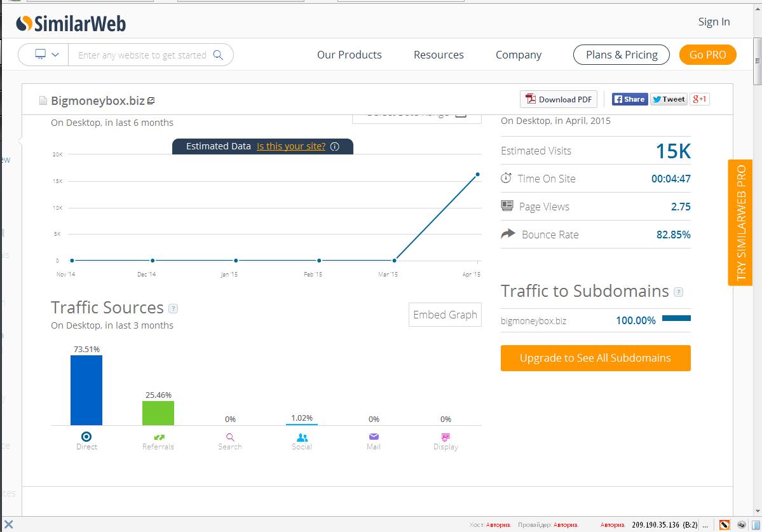The width and height of the screenshot is (762, 532).
Task: Select the Apr '15 data point on graph
Action: (478, 174)
